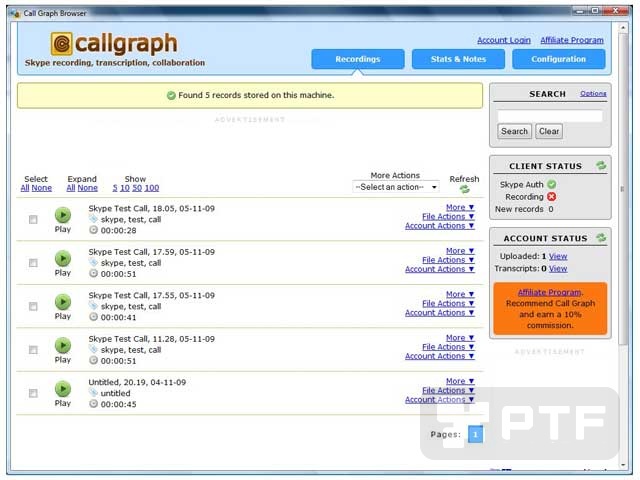Expand More for the Untitled recording
640x480 pixels.
pos(460,381)
